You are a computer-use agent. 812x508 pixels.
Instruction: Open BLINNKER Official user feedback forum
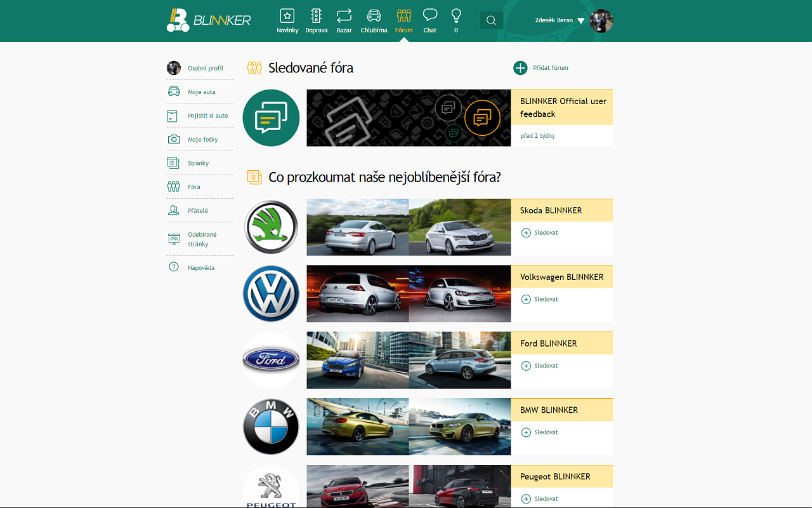click(563, 107)
